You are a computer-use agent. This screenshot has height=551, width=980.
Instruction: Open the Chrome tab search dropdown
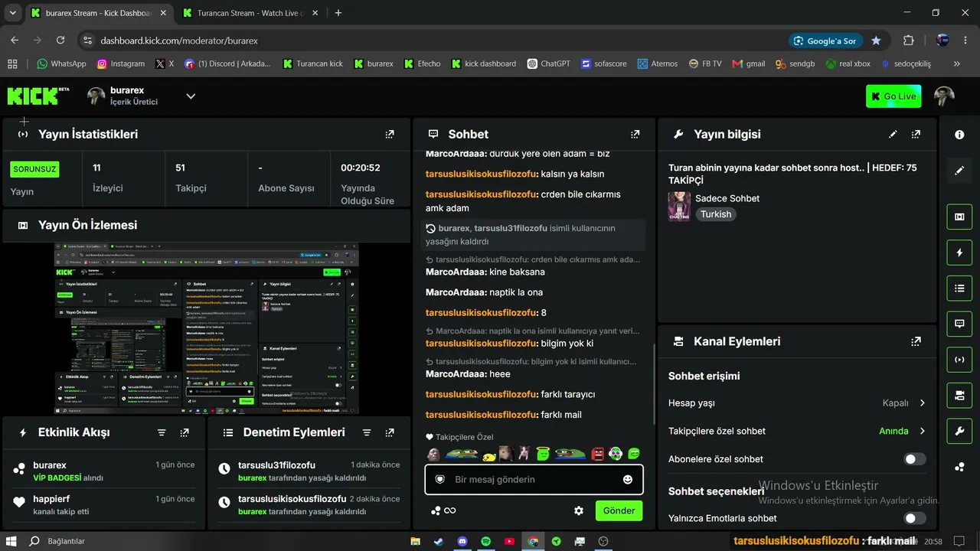click(x=12, y=13)
